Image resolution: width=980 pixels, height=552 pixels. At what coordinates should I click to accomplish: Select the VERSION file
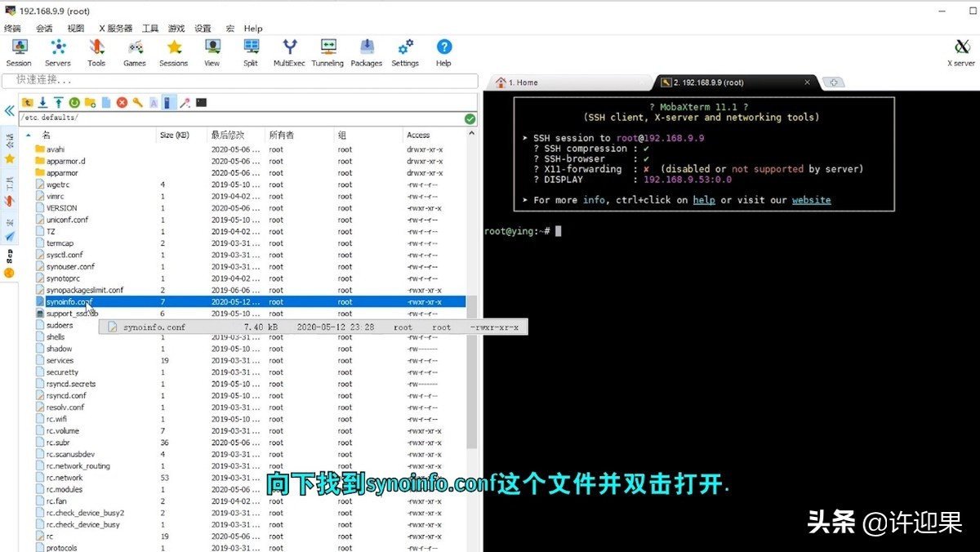(61, 208)
